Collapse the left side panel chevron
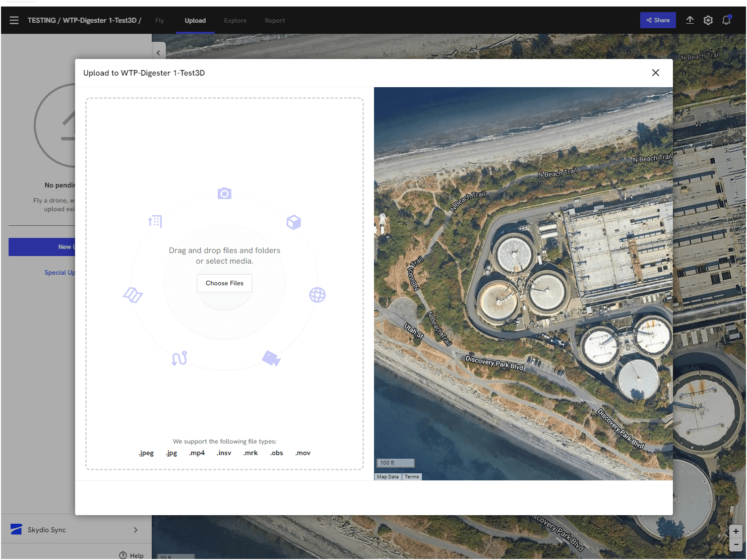747x560 pixels. pos(158,52)
